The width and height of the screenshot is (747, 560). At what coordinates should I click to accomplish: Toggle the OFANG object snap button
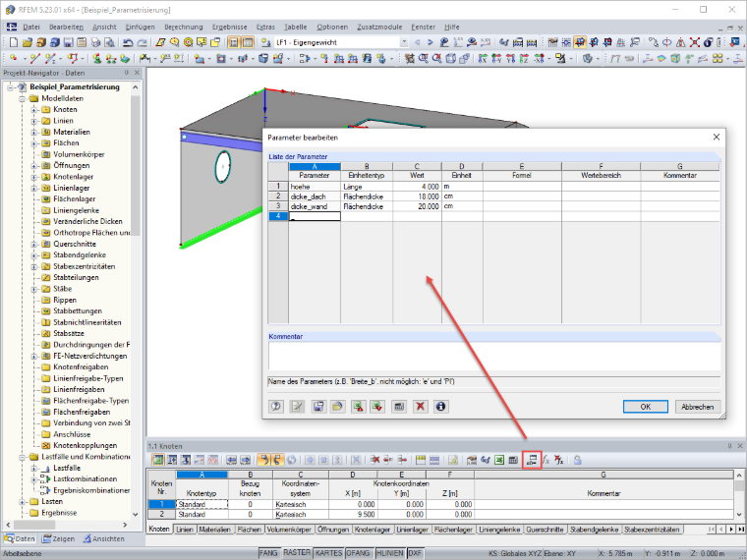[x=359, y=553]
